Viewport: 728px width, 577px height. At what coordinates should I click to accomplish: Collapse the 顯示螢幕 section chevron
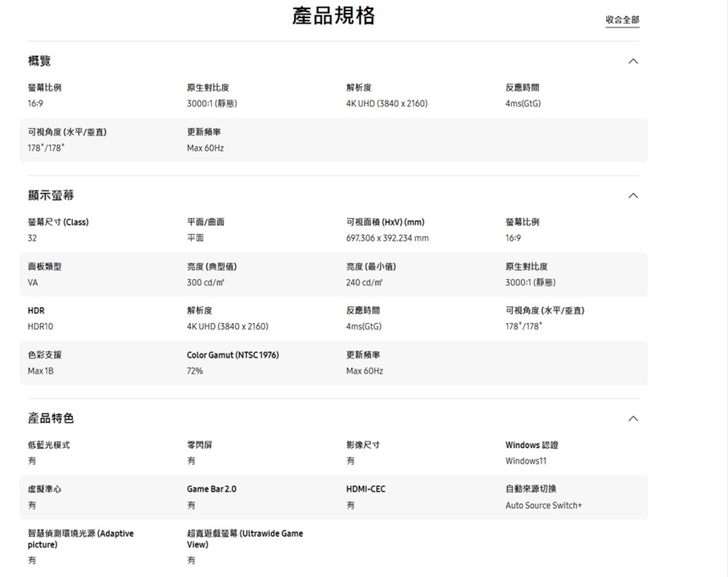coord(633,196)
